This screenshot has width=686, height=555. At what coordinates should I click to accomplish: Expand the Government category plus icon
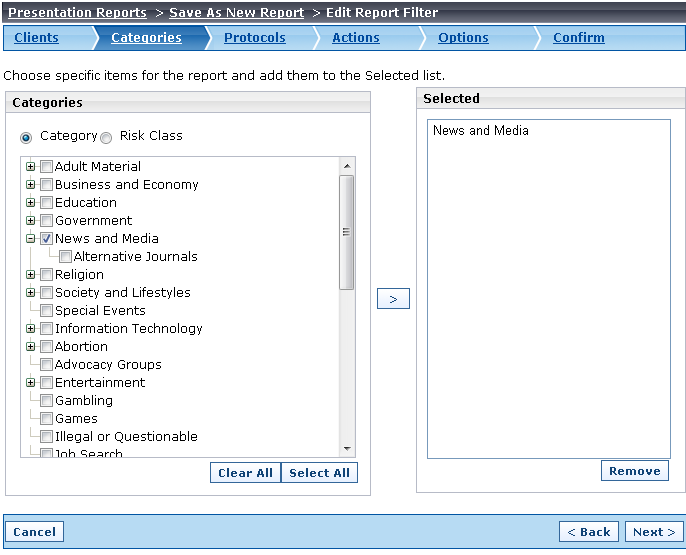tap(30, 220)
